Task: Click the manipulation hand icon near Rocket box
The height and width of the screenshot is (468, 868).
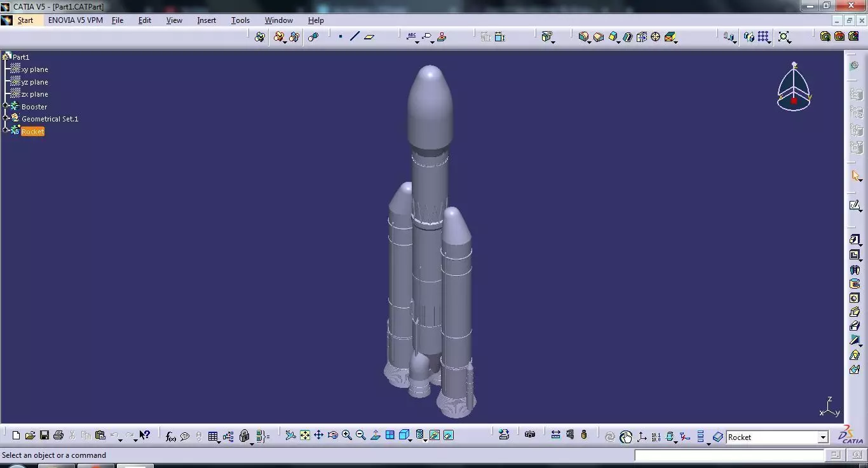Action: 626,437
